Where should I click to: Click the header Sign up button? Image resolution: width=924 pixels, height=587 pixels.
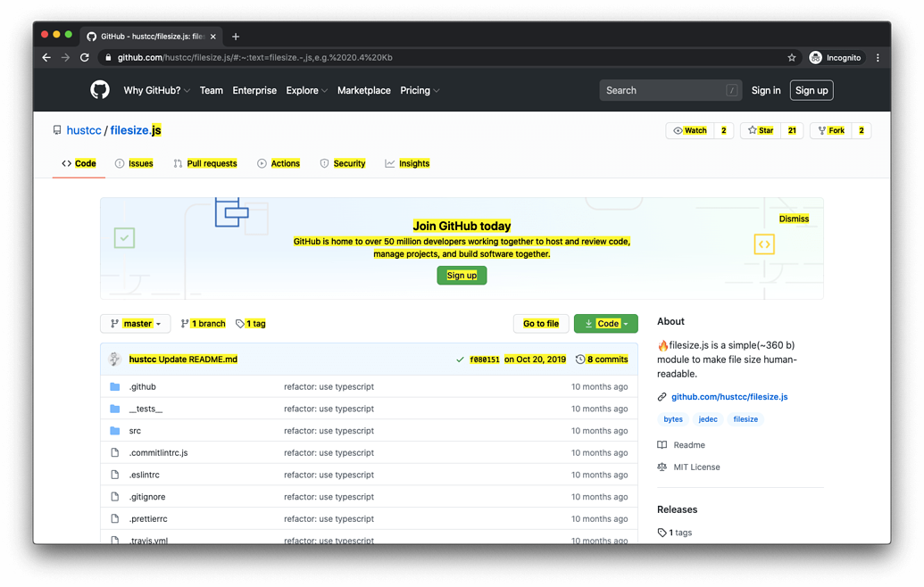click(812, 91)
